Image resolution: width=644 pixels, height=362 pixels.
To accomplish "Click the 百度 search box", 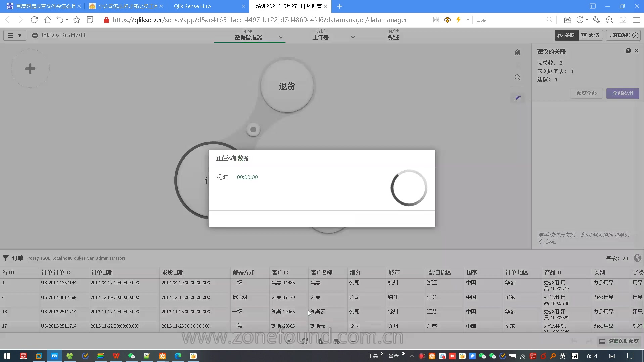I will tap(510, 20).
